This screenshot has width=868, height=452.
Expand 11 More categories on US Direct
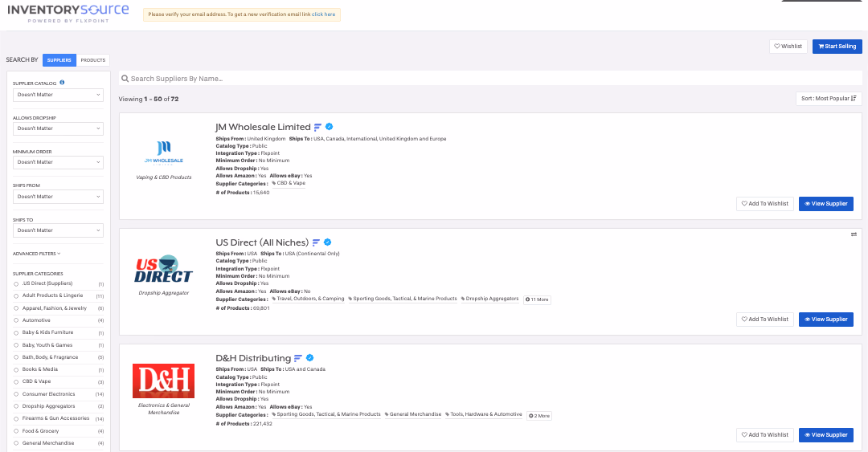537,299
